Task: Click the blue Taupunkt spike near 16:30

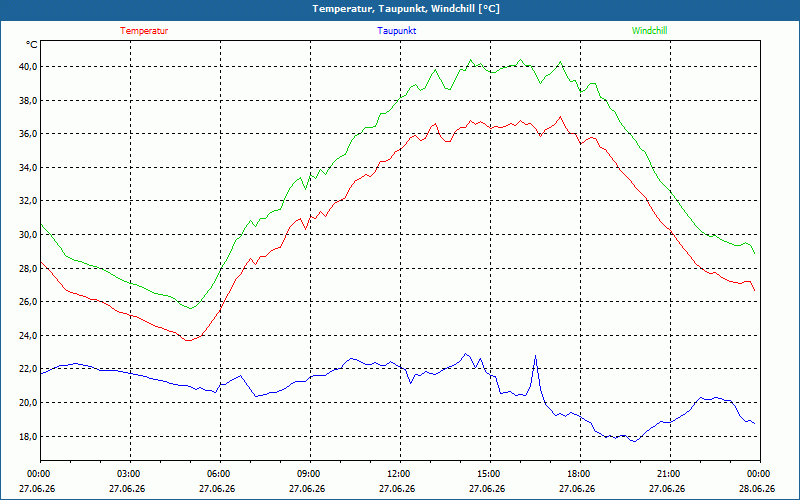Action: [x=535, y=356]
